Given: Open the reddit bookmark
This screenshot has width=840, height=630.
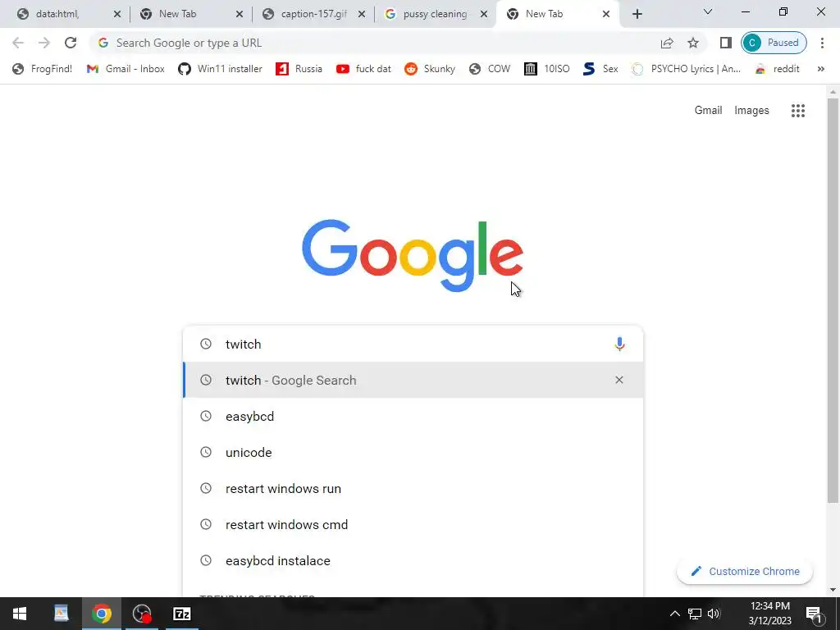Looking at the screenshot, I should pyautogui.click(x=777, y=69).
